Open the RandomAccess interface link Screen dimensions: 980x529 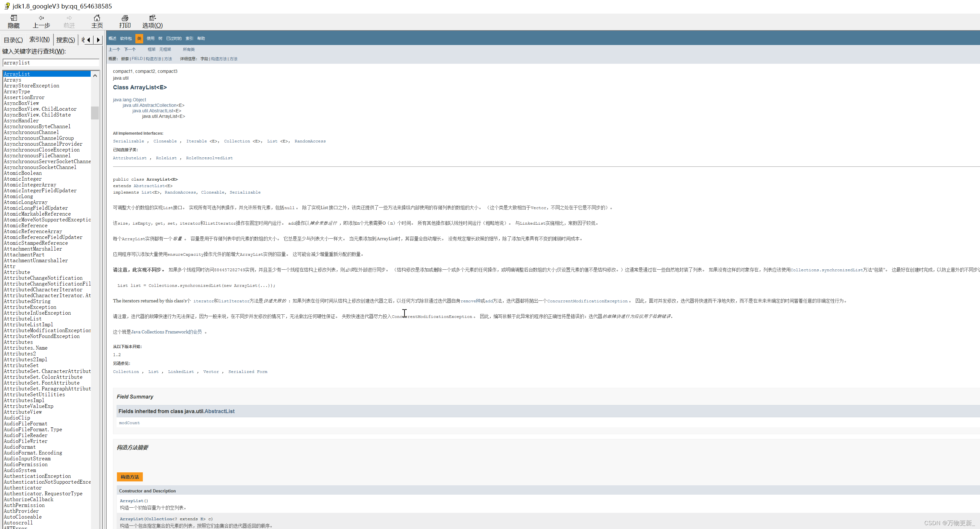310,141
